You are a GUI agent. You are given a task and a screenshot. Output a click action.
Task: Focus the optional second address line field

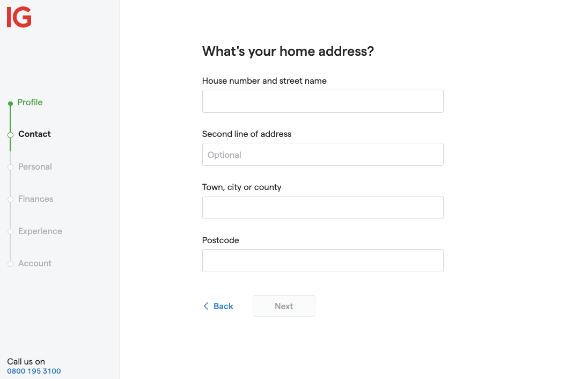click(x=323, y=155)
